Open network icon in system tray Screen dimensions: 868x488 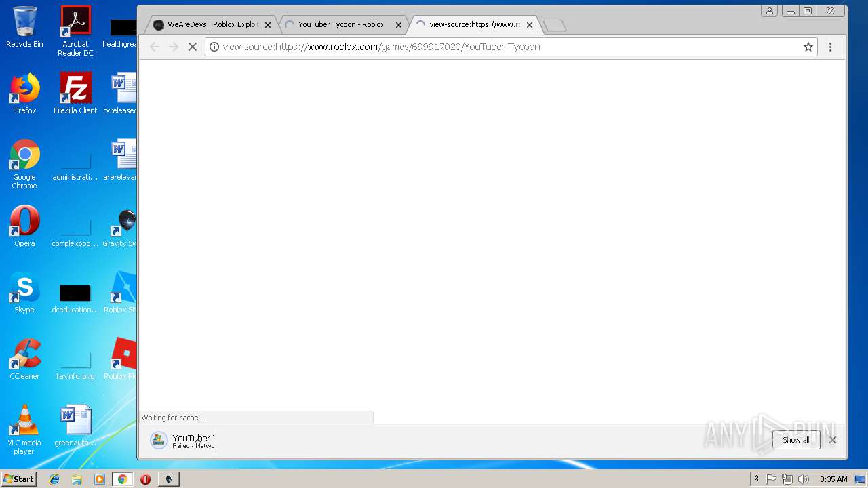pyautogui.click(x=787, y=479)
